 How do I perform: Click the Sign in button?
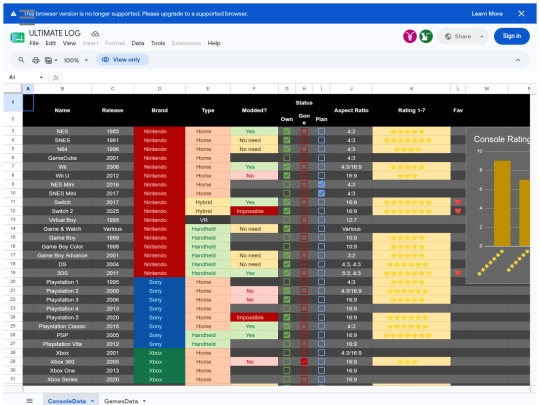coord(511,36)
